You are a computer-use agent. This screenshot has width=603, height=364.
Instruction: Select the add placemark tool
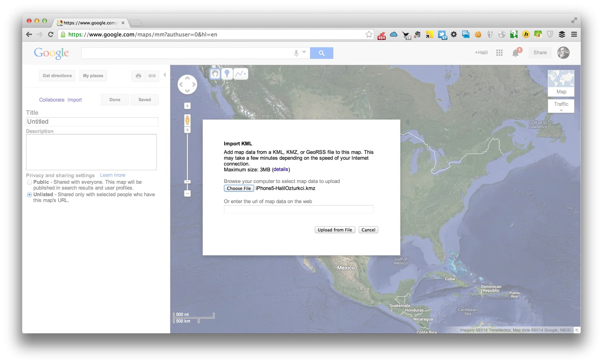[x=227, y=74]
